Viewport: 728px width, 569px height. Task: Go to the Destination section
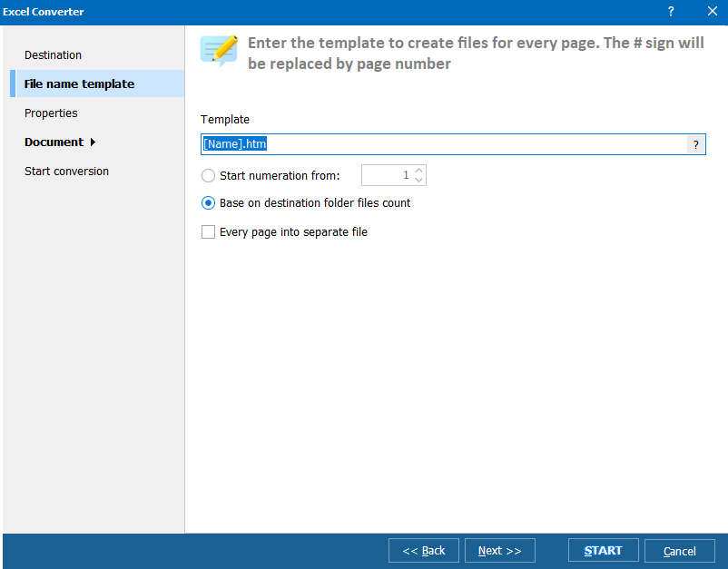click(x=53, y=55)
